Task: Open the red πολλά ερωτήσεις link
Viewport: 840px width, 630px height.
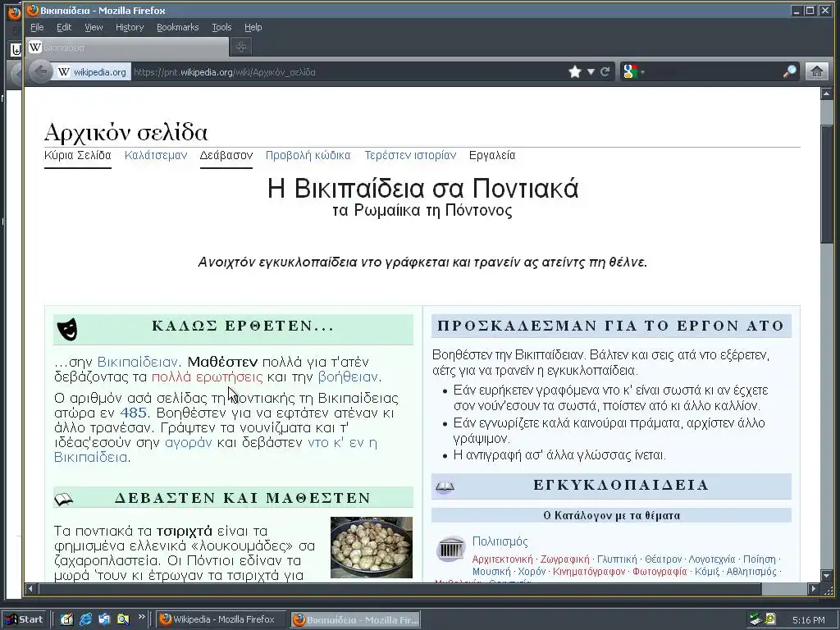Action: [208, 377]
